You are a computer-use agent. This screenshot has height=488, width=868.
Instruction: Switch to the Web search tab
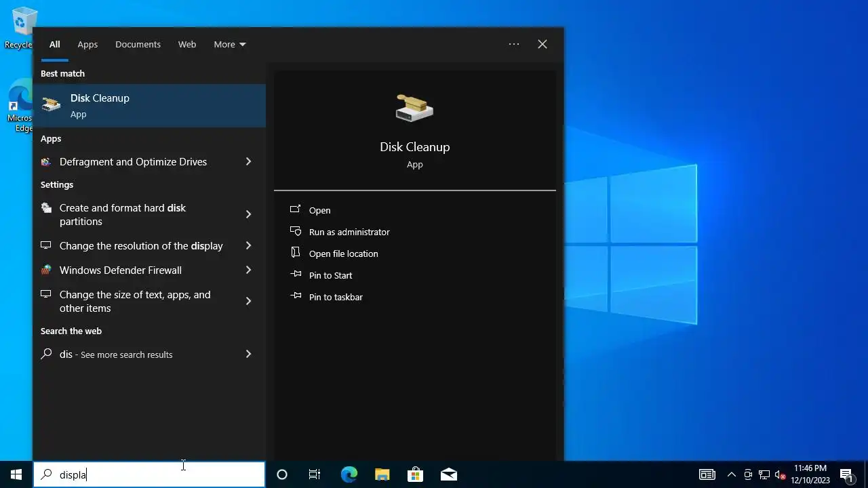(187, 44)
